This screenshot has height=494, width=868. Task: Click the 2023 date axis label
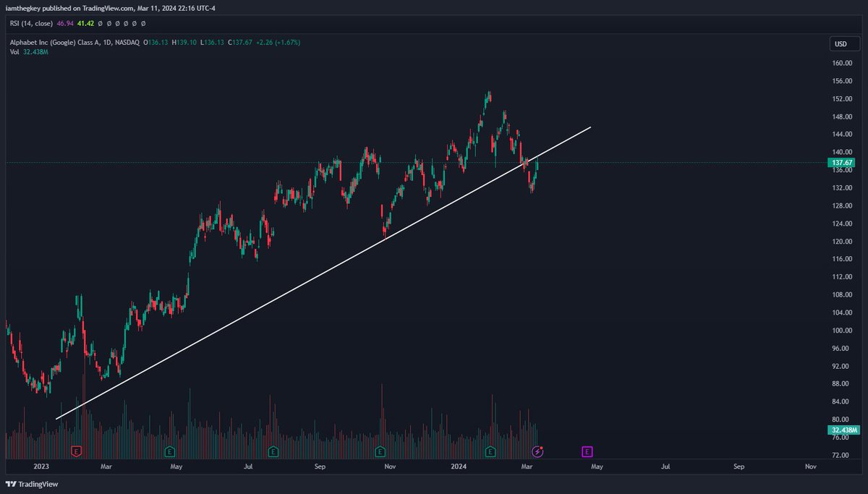tap(41, 467)
